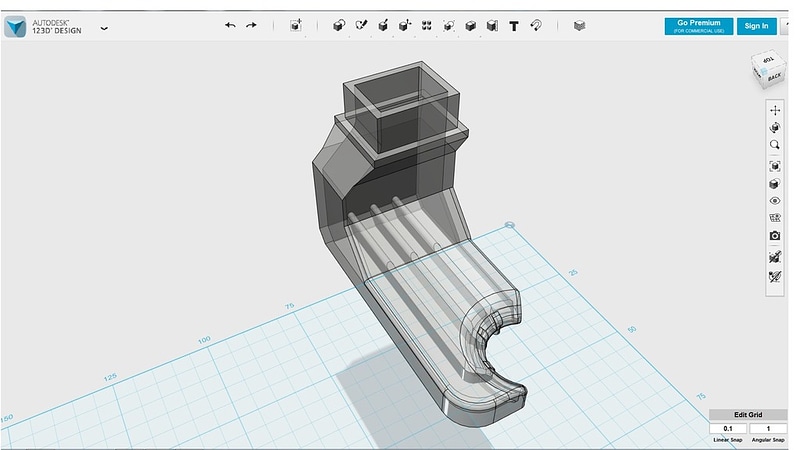This screenshot has width=800, height=450.
Task: Open the Grouping tool
Action: (448, 26)
